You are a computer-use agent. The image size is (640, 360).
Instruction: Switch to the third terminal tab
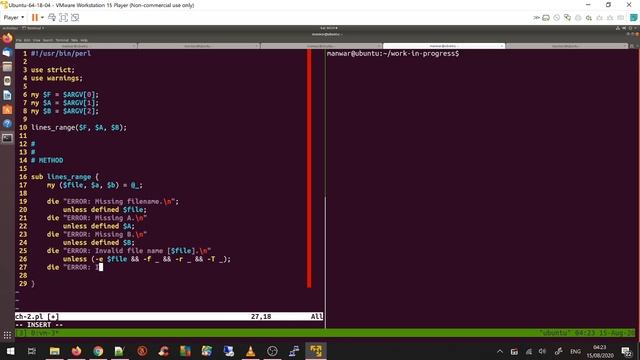[x=321, y=46]
